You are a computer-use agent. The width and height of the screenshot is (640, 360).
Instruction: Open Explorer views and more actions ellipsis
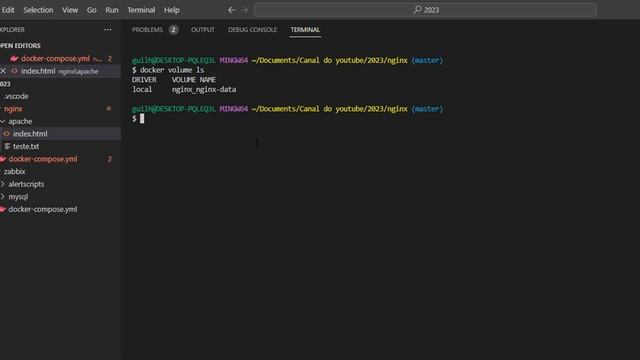(108, 29)
